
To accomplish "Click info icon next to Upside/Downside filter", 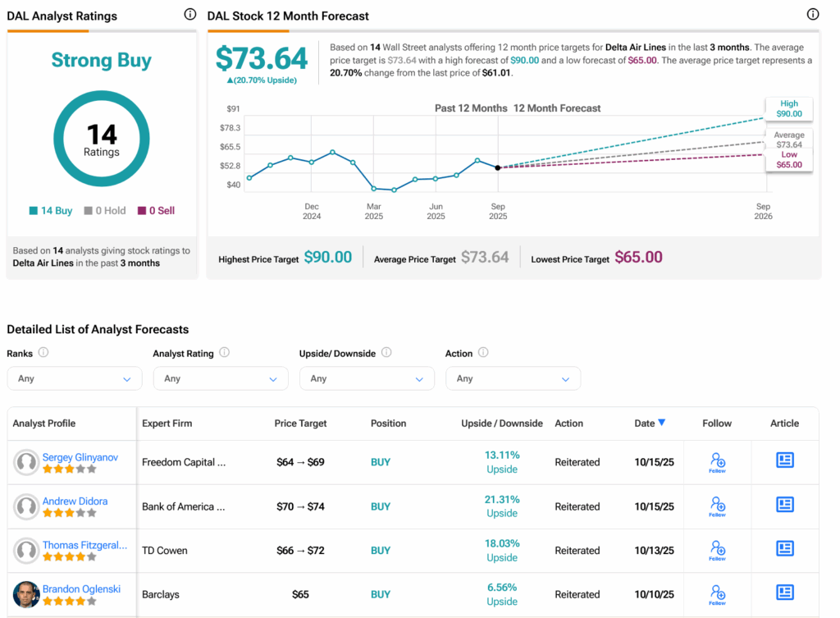I will pos(386,353).
